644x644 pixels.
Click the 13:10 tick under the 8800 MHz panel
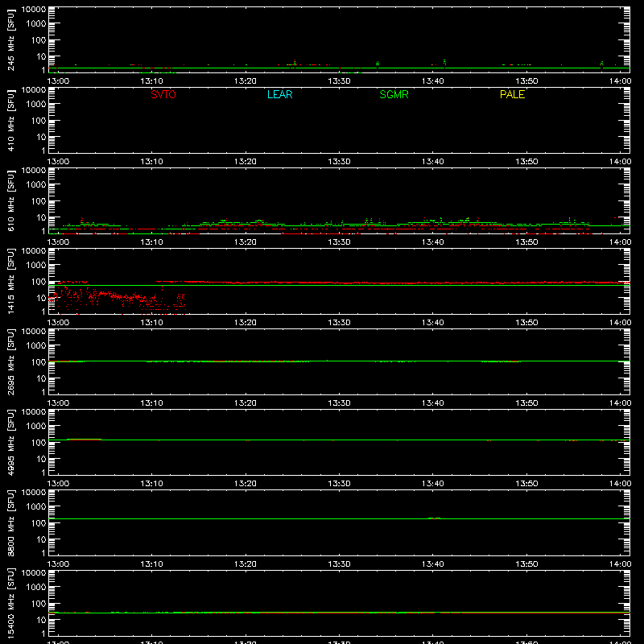click(152, 564)
